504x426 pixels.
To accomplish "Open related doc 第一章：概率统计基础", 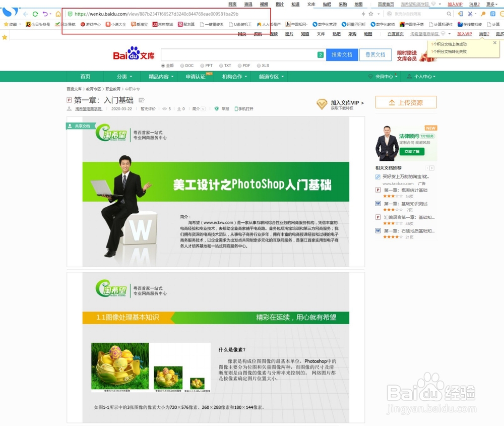I will click(x=406, y=190).
